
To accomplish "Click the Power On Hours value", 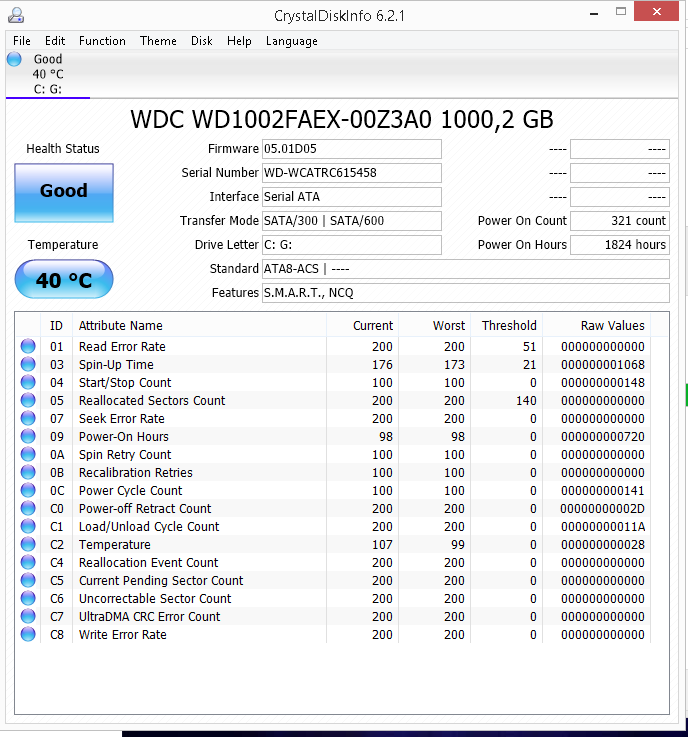I will [x=620, y=245].
